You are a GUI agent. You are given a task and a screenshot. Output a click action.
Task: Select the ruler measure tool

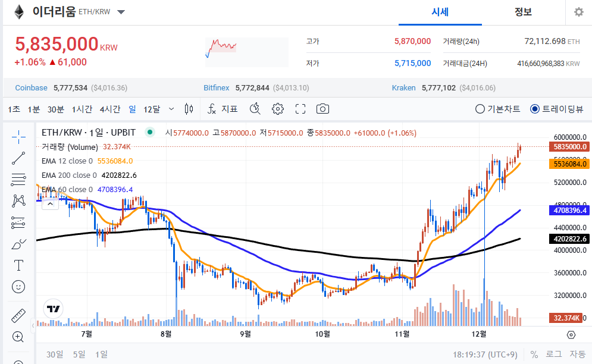[x=18, y=316]
